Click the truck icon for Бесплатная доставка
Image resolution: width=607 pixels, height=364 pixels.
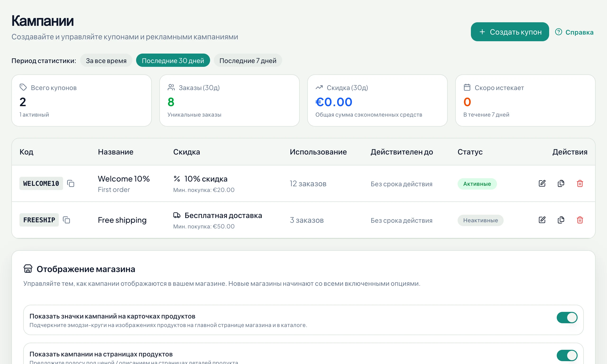[x=177, y=215]
